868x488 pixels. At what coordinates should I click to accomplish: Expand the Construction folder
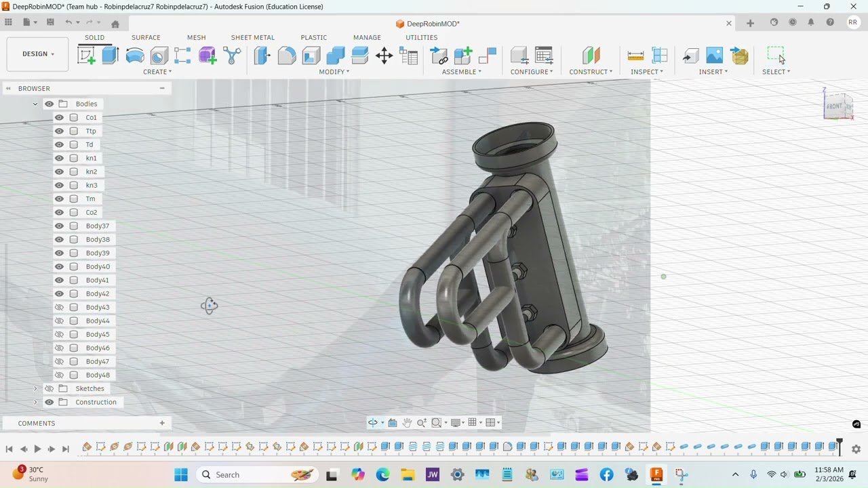35,402
